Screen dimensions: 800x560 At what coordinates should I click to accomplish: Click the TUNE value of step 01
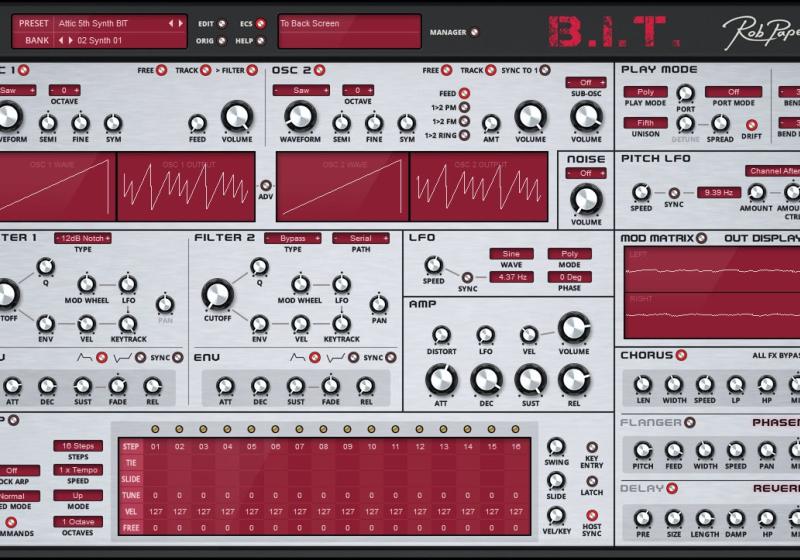155,495
